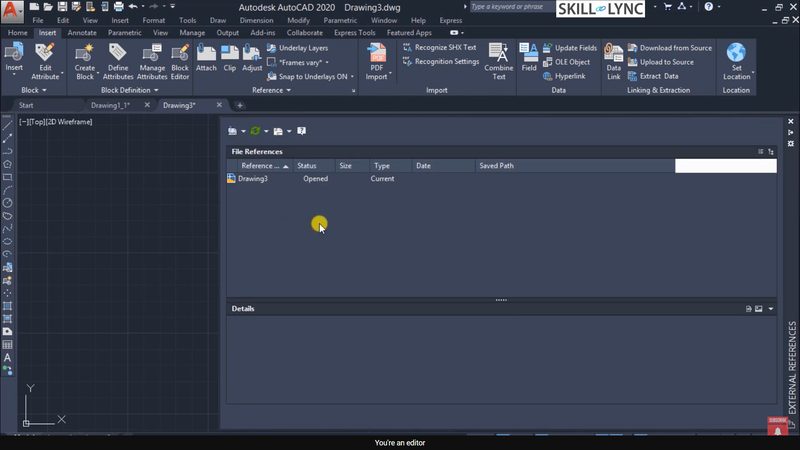Toggle preview mode in Details pane header
The image size is (800, 450).
click(x=759, y=309)
